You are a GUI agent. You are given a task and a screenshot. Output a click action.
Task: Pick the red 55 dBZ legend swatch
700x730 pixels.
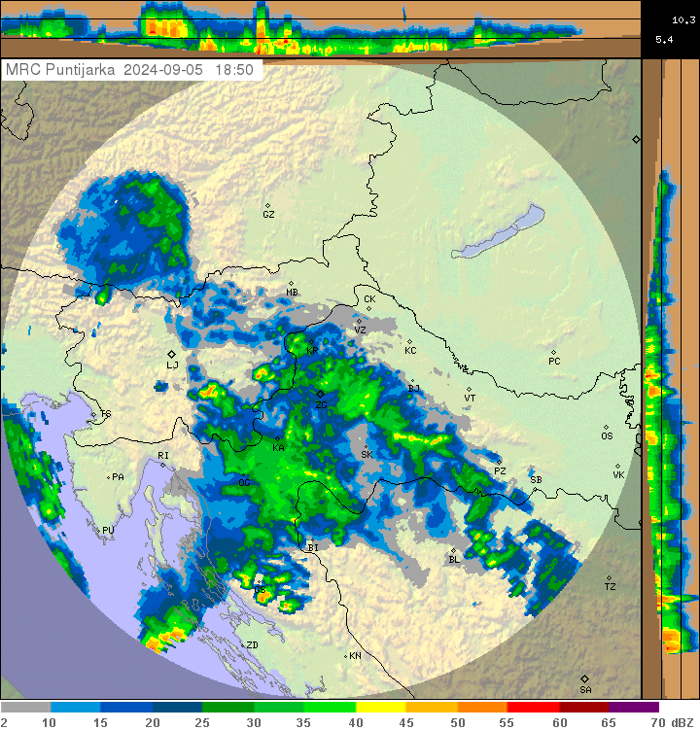tap(532, 708)
